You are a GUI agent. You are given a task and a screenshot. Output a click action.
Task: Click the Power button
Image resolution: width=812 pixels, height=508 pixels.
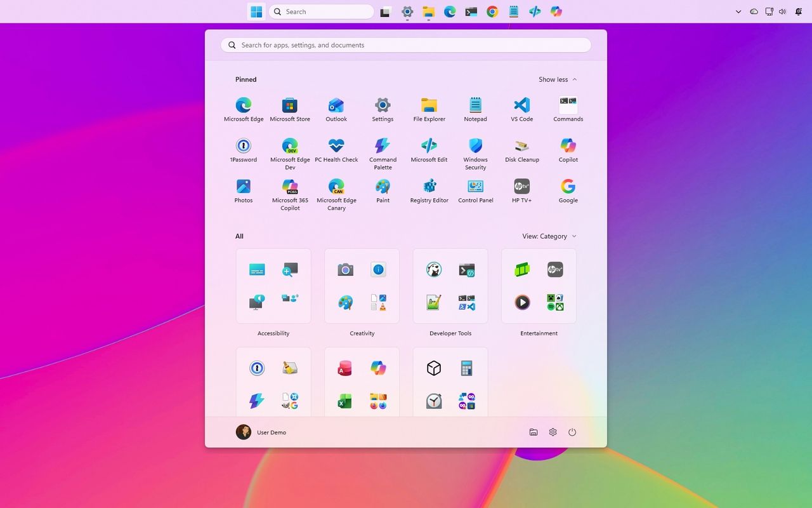[x=572, y=432]
